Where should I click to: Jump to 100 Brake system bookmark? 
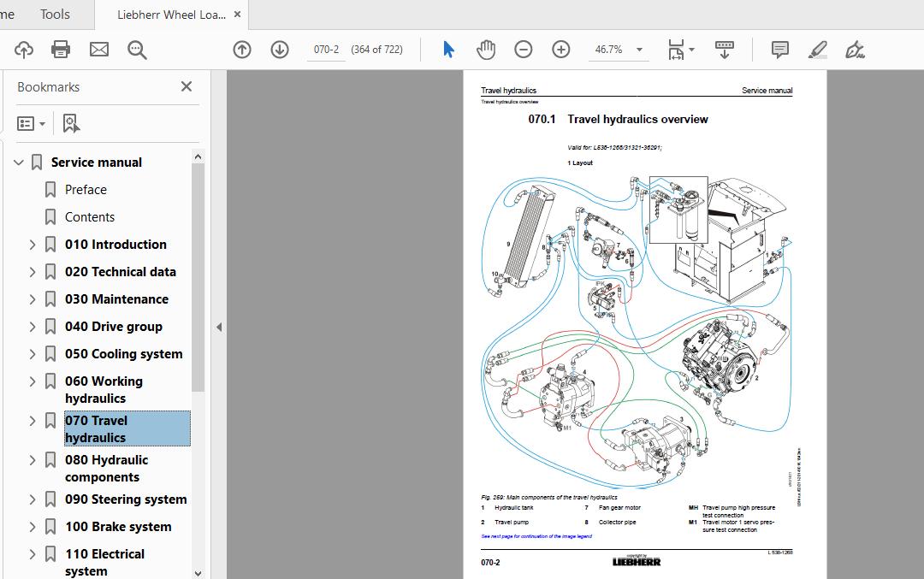click(x=118, y=527)
